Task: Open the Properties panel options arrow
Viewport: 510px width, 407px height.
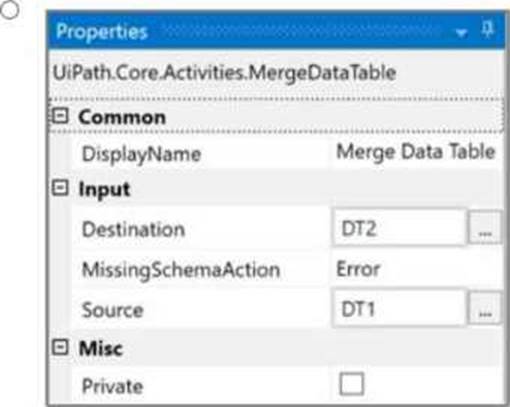Action: point(461,33)
